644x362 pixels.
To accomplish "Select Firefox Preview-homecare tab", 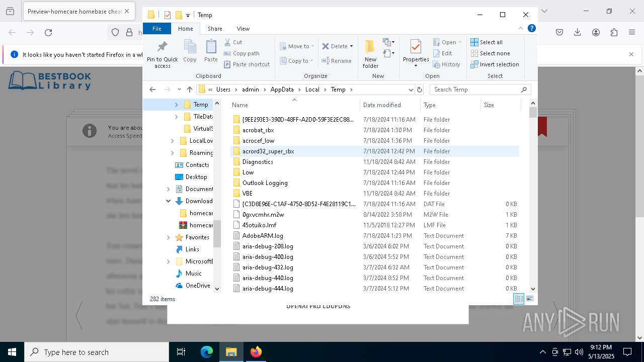I will 78,11.
